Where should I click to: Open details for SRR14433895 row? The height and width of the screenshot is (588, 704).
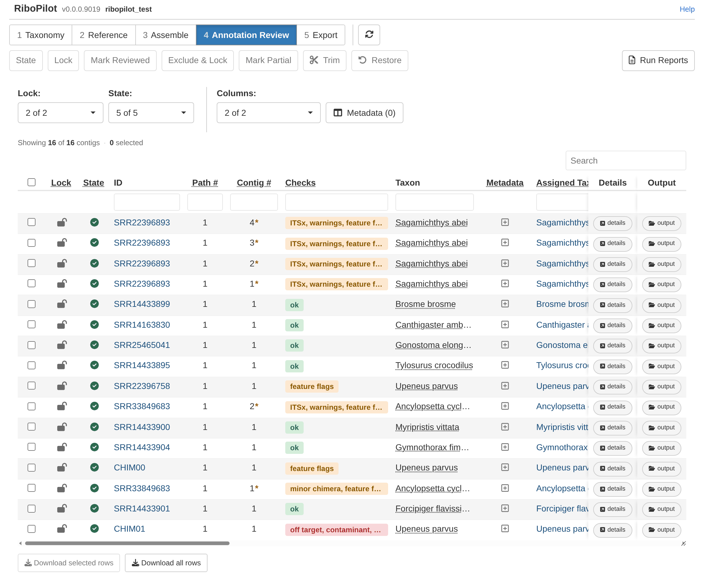point(612,366)
